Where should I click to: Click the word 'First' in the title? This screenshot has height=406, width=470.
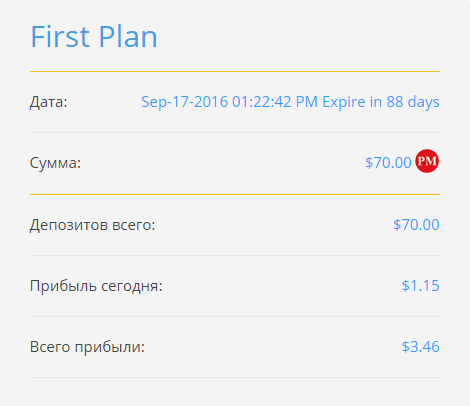click(x=60, y=37)
